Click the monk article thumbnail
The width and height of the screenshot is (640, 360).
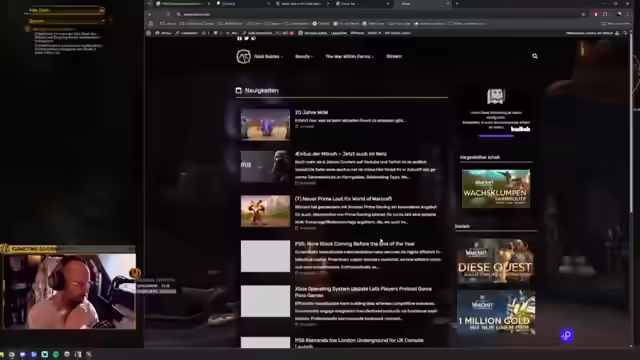(265, 167)
